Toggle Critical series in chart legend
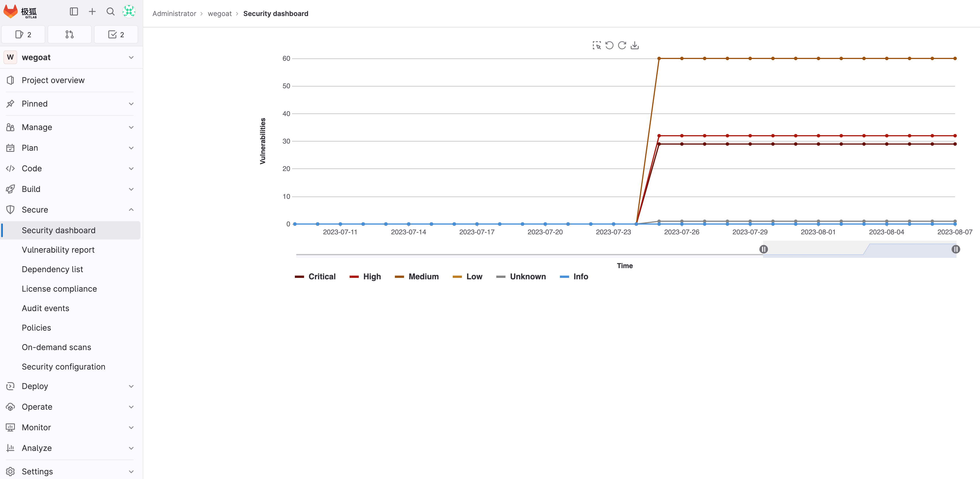This screenshot has width=980, height=479. click(x=315, y=276)
